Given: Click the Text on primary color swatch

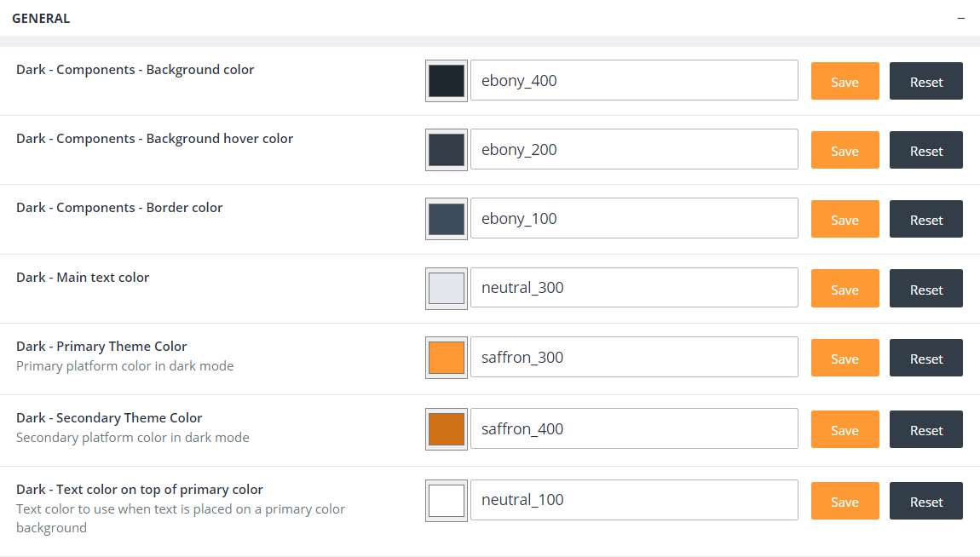Looking at the screenshot, I should (x=447, y=500).
